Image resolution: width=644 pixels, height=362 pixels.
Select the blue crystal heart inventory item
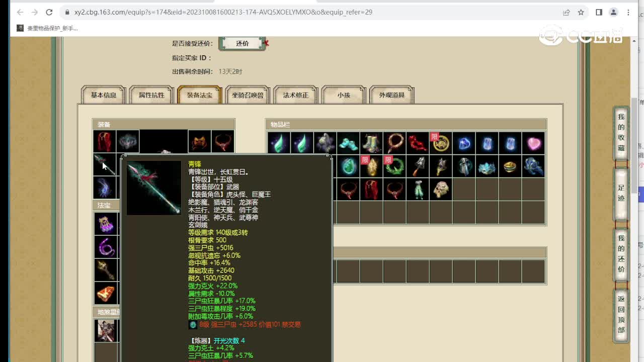click(x=463, y=143)
